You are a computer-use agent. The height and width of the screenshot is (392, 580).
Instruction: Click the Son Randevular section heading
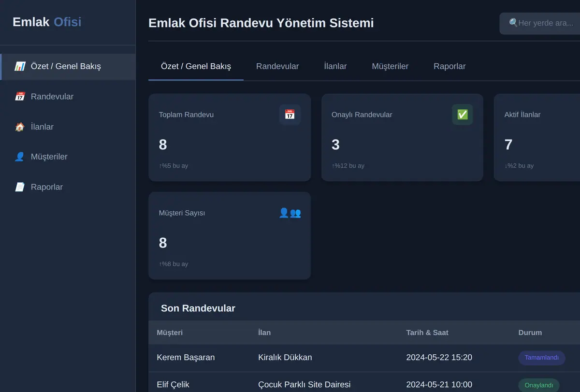(x=198, y=308)
